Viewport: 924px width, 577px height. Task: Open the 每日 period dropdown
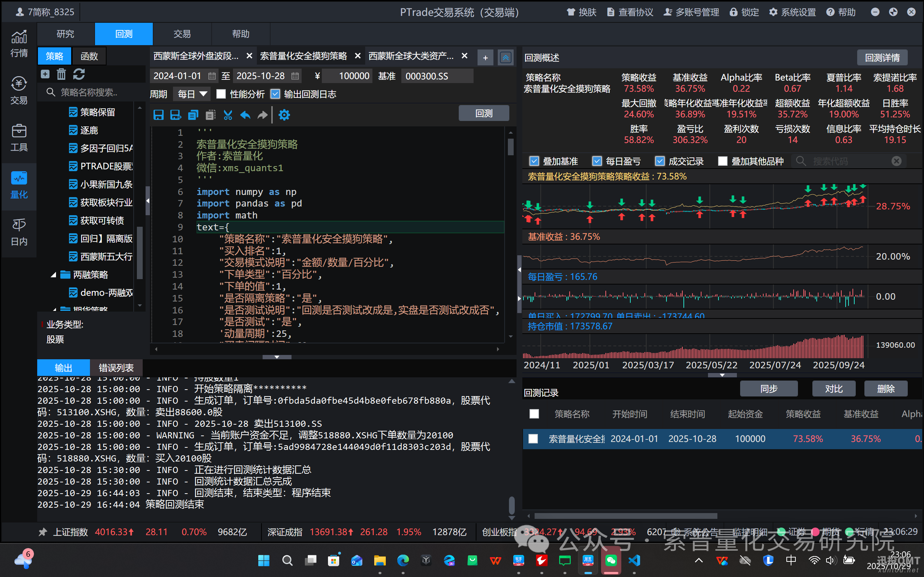191,94
